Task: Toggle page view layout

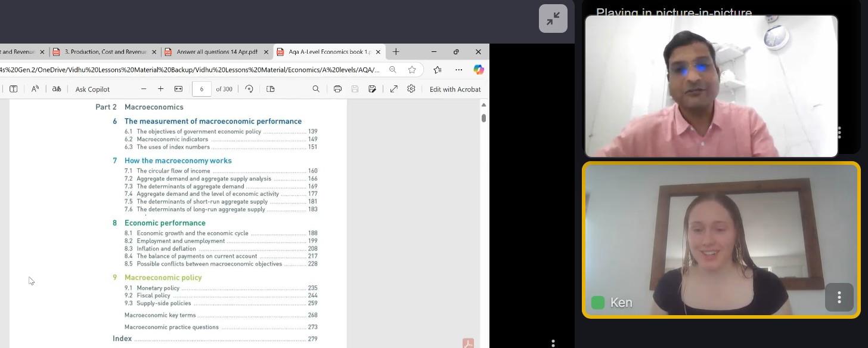Action: click(270, 89)
